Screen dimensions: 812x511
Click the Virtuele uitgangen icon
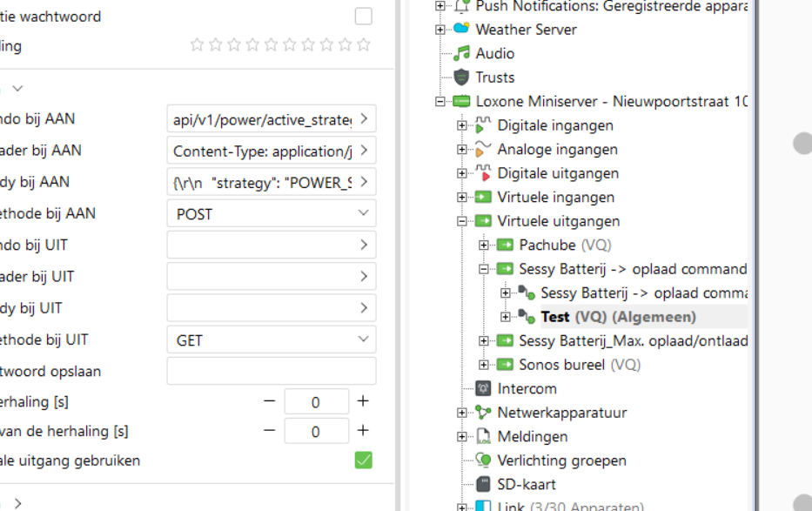point(483,221)
